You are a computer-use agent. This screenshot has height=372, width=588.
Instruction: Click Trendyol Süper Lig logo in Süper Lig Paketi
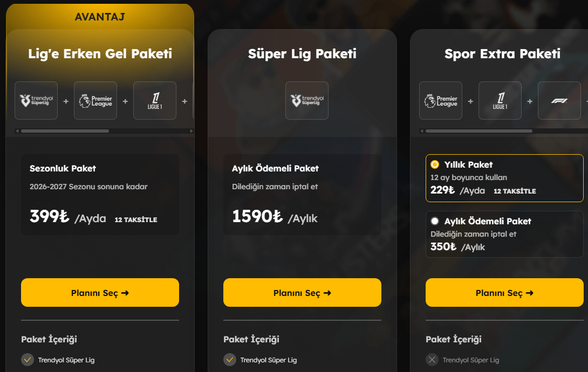tap(307, 100)
